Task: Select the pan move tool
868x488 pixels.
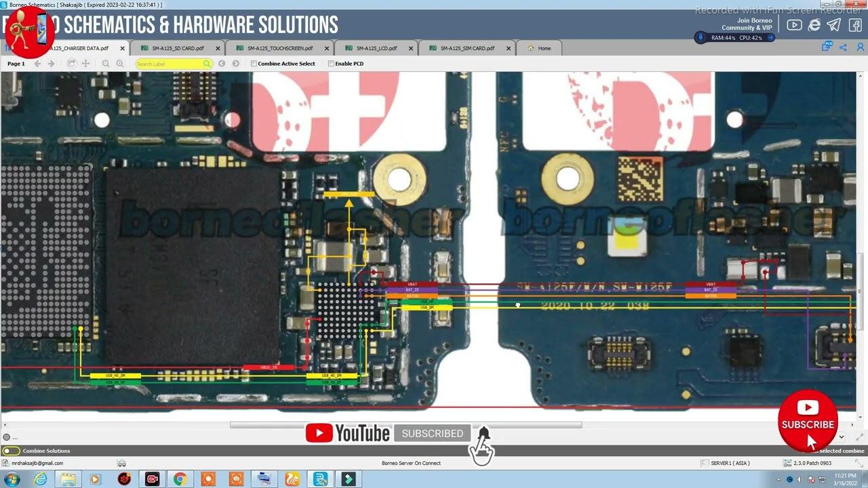Action: (x=85, y=64)
